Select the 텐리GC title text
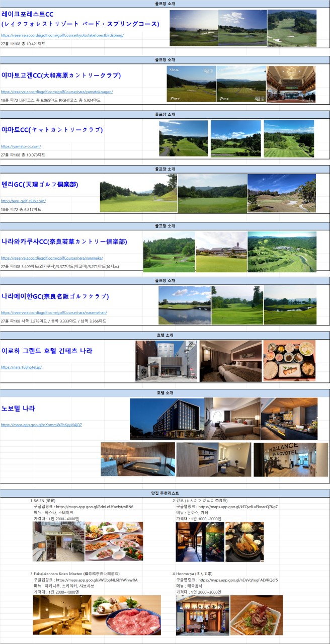The height and width of the screenshot is (644, 330). click(x=40, y=185)
